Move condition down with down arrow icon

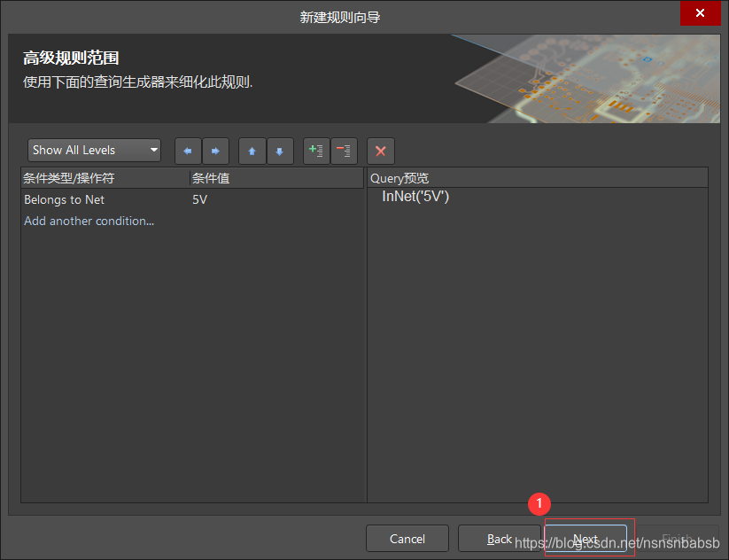click(x=280, y=151)
